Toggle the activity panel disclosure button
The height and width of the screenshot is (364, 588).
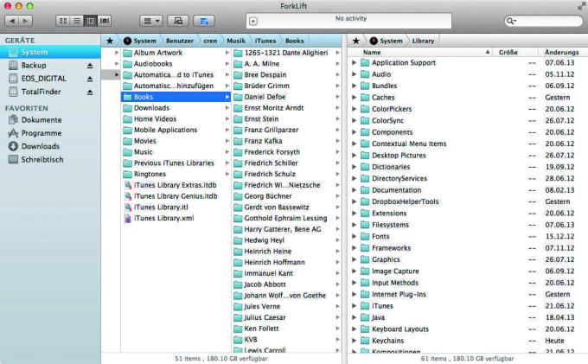coord(253,22)
